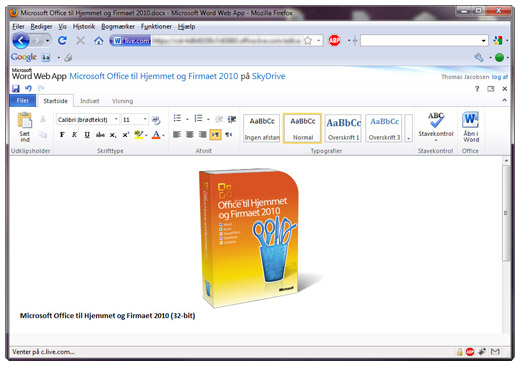Screen dimensions: 520x366
Task: Set right-to-left text direction
Action: [x=229, y=134]
